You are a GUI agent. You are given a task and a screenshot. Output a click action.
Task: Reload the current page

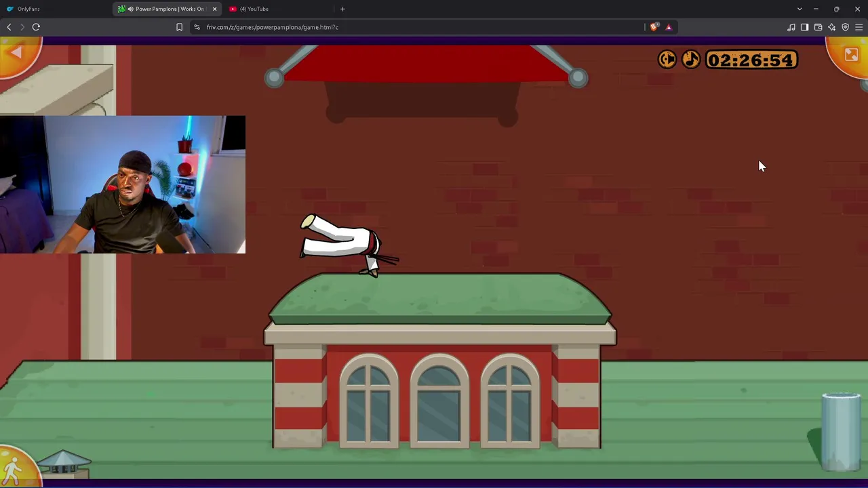pyautogui.click(x=36, y=27)
